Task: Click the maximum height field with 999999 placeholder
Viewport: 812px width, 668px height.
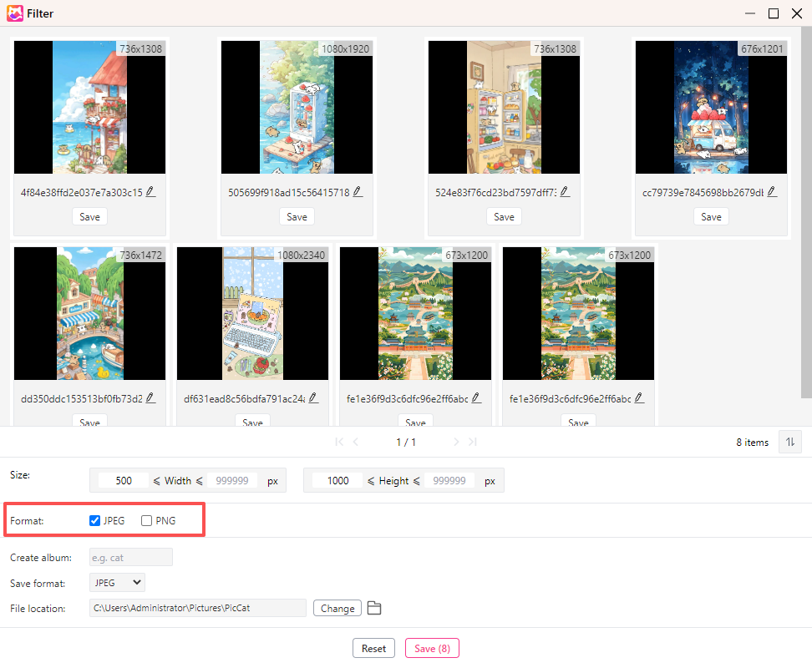Action: 449,481
